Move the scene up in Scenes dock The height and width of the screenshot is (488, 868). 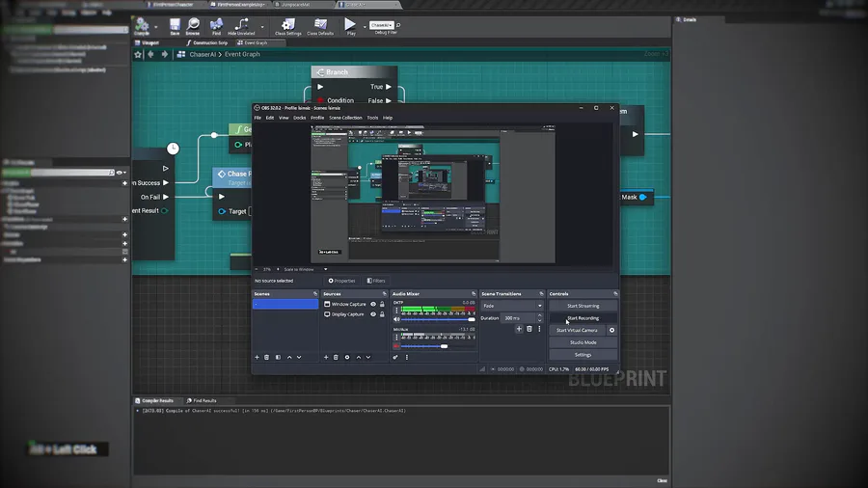289,358
